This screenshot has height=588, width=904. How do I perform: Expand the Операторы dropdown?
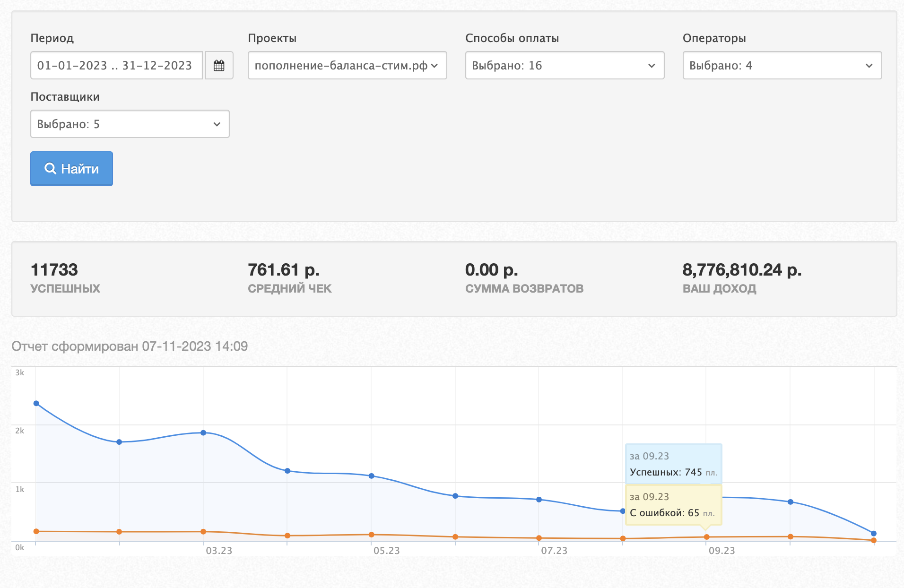782,65
